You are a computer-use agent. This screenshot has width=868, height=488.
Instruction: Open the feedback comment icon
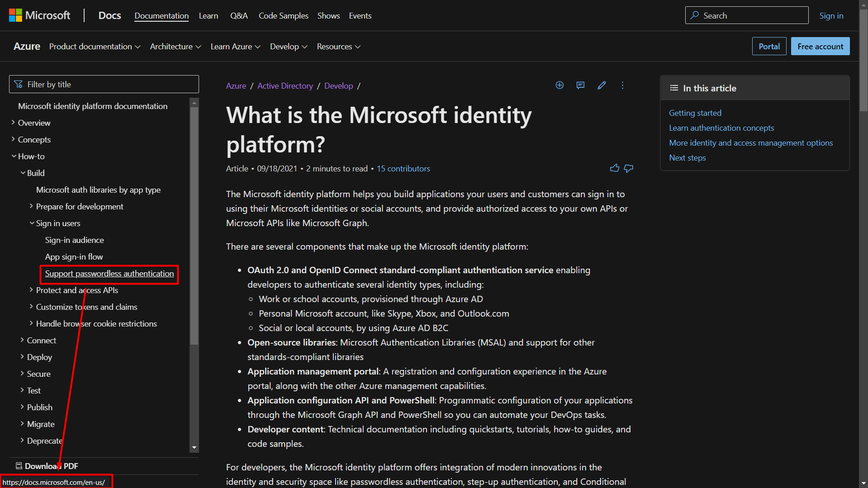pyautogui.click(x=580, y=85)
